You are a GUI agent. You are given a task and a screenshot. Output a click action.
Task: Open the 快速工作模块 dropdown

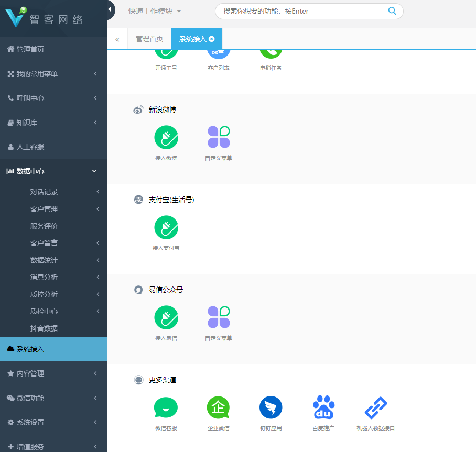[154, 11]
